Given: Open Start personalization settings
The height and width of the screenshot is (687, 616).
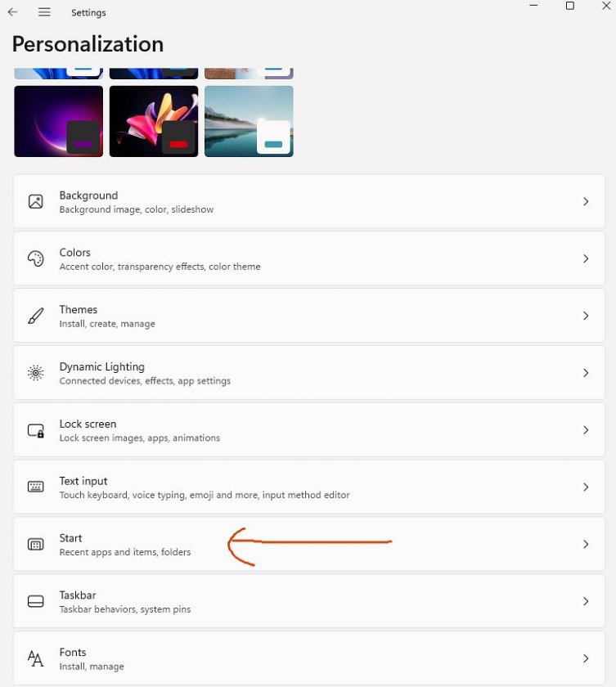Looking at the screenshot, I should [x=309, y=544].
